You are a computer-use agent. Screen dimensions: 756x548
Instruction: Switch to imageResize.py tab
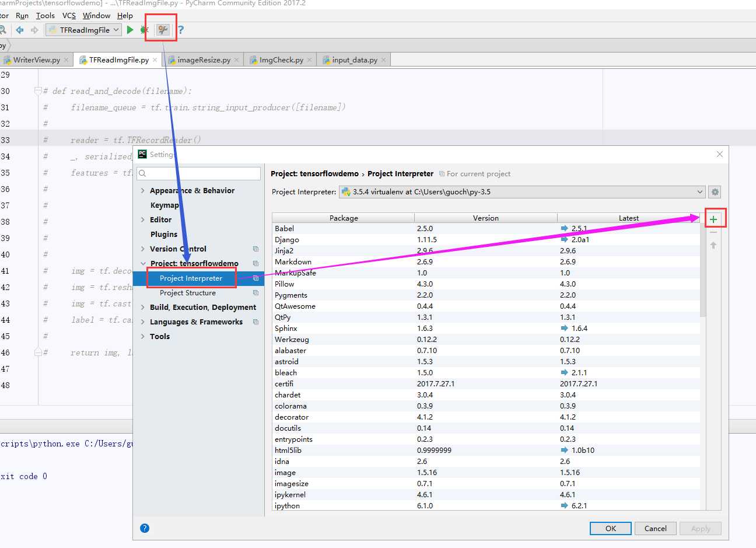[204, 60]
